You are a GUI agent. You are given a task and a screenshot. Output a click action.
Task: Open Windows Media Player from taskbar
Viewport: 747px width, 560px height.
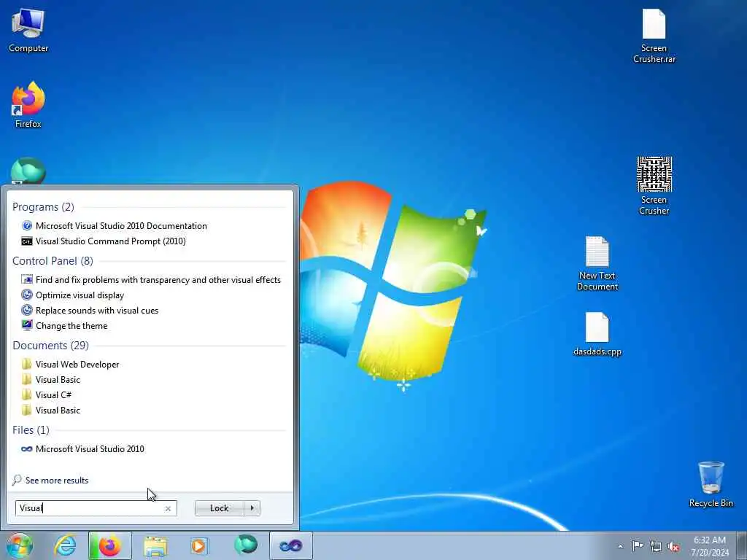[198, 545]
